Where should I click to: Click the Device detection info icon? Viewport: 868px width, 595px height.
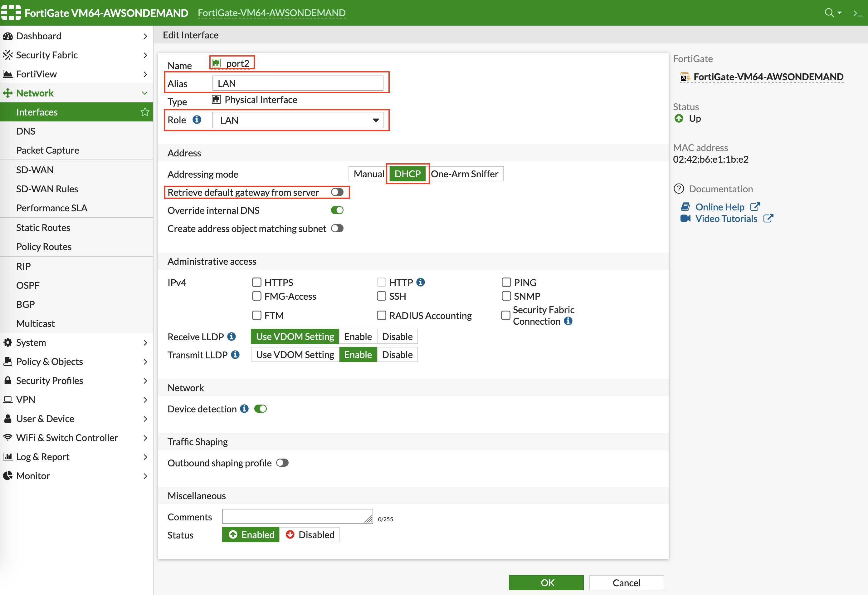244,409
